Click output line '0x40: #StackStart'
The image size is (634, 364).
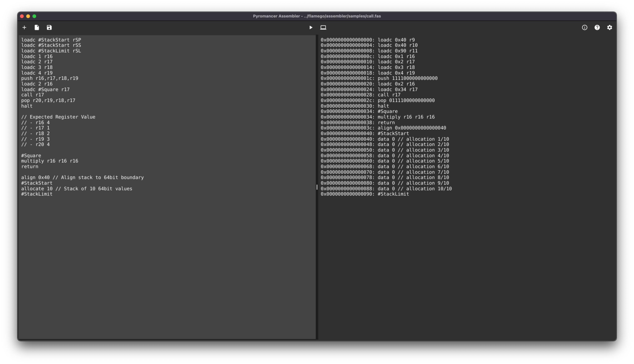(365, 133)
